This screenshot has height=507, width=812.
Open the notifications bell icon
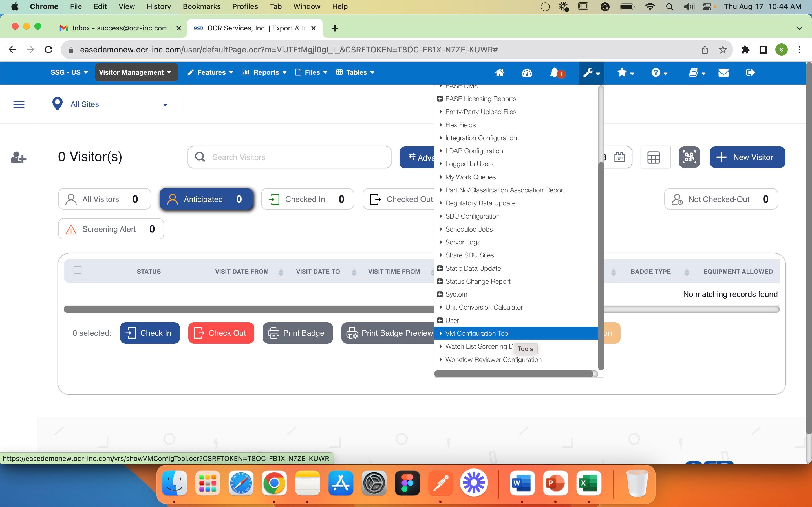[554, 73]
